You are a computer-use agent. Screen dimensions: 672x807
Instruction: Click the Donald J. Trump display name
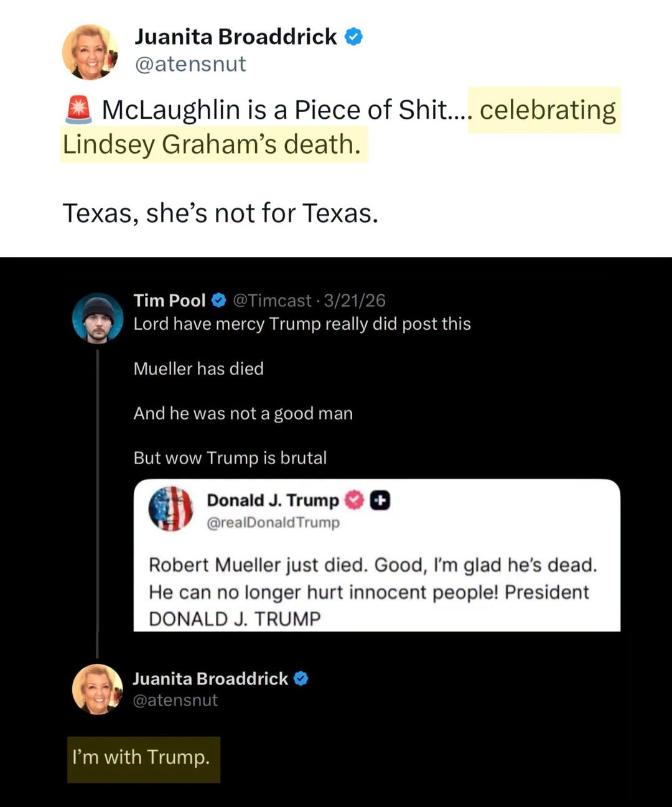[x=273, y=500]
